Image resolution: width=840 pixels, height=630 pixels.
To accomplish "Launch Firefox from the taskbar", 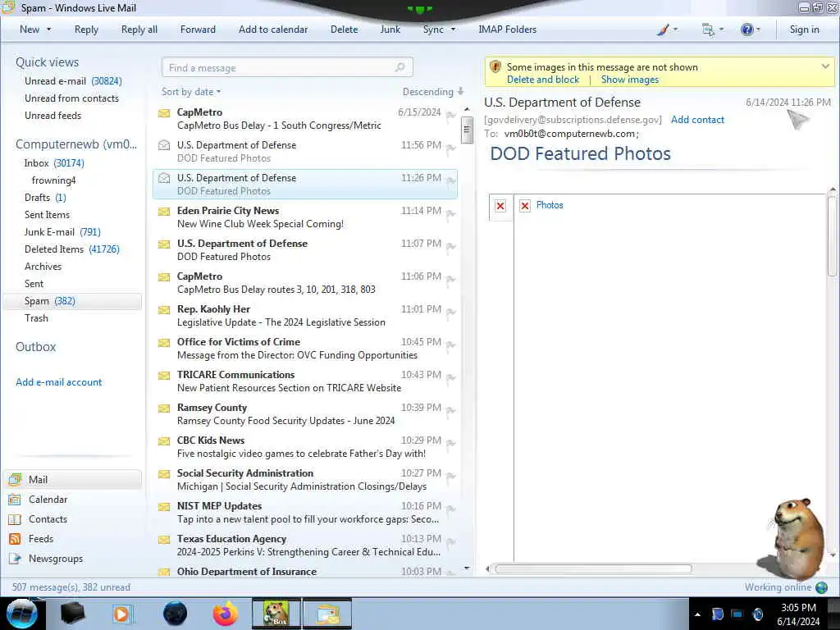I will (x=226, y=614).
